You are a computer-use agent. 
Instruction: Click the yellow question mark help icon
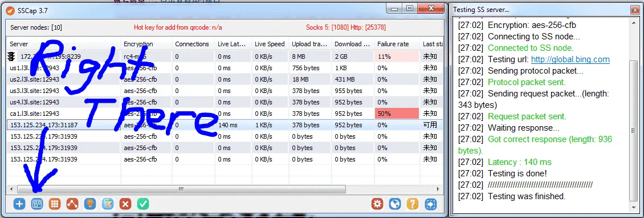413,203
